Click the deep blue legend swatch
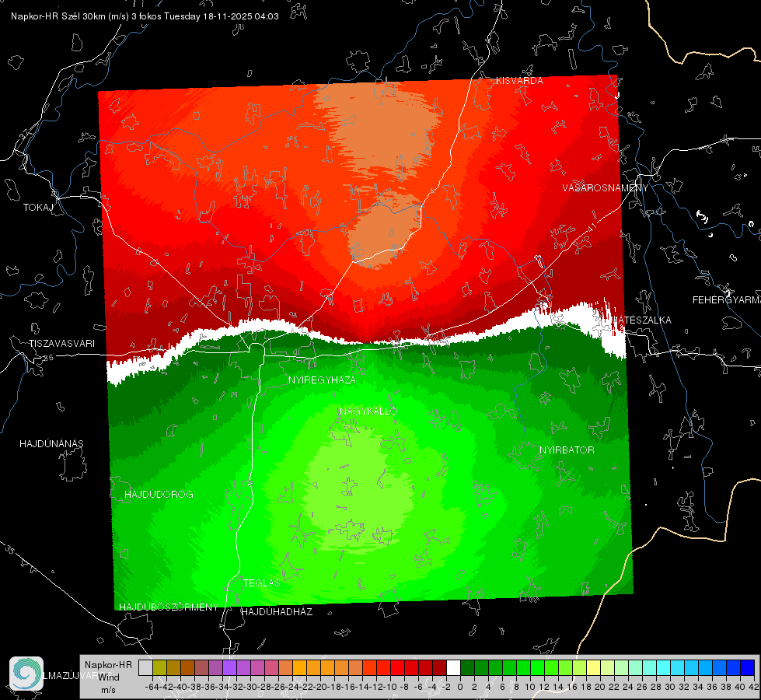 pos(748,668)
